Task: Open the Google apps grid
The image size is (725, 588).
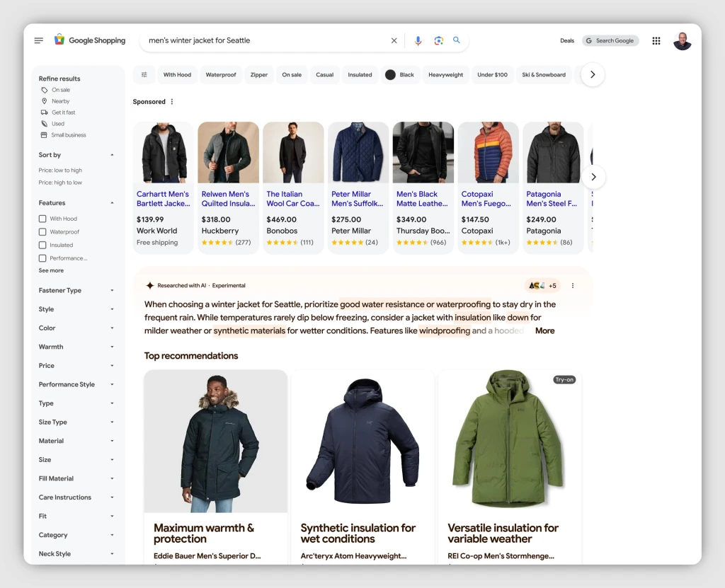Action: (x=656, y=40)
